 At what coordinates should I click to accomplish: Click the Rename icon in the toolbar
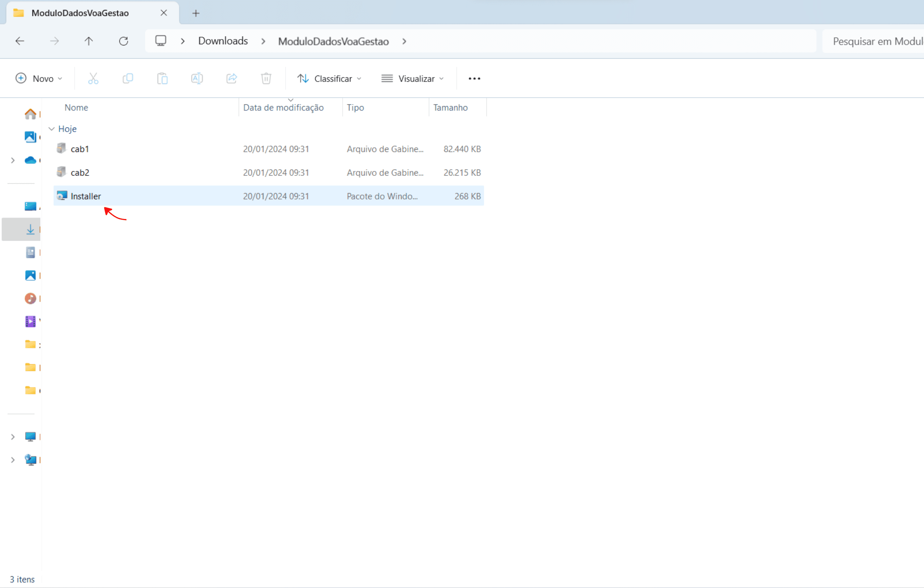[x=197, y=79]
